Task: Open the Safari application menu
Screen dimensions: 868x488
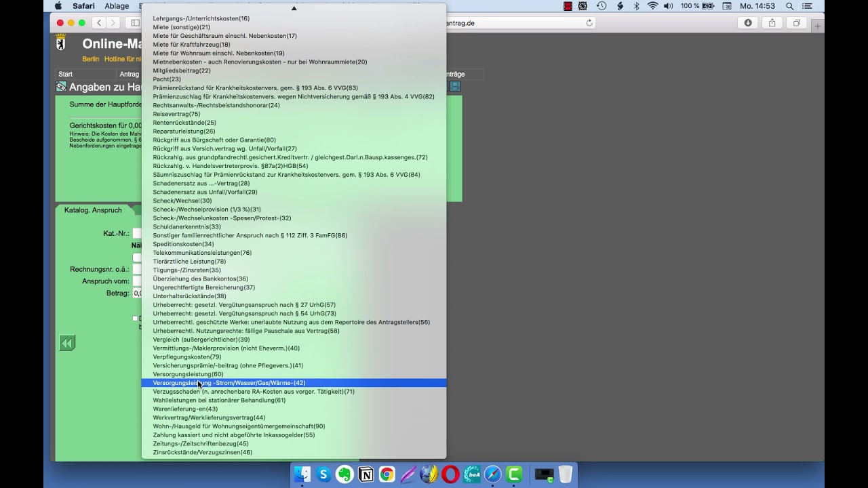Action: coord(84,6)
